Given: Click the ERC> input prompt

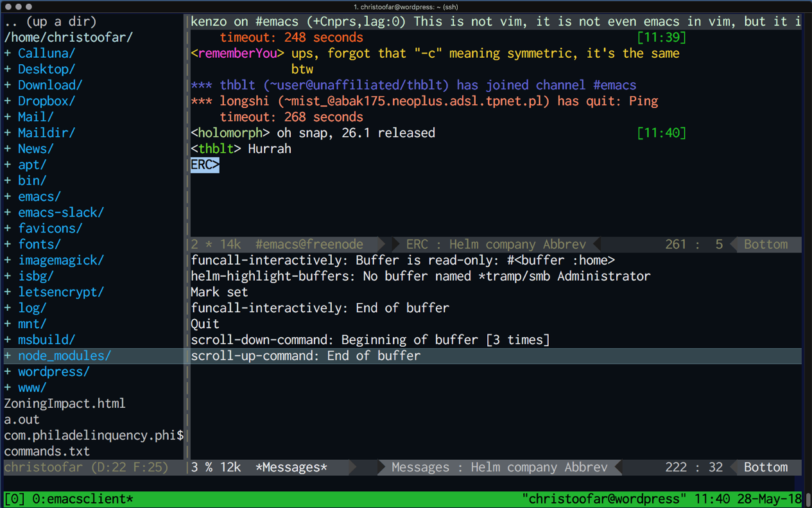Looking at the screenshot, I should pyautogui.click(x=205, y=165).
